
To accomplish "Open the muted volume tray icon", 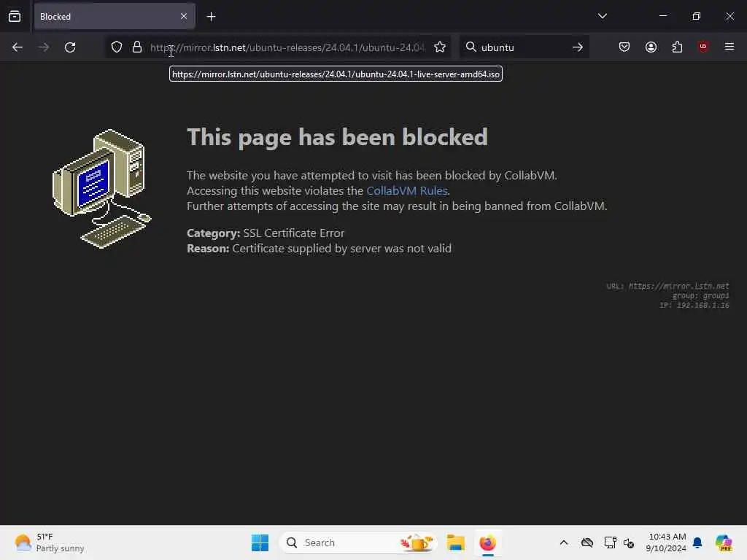I will 629,542.
